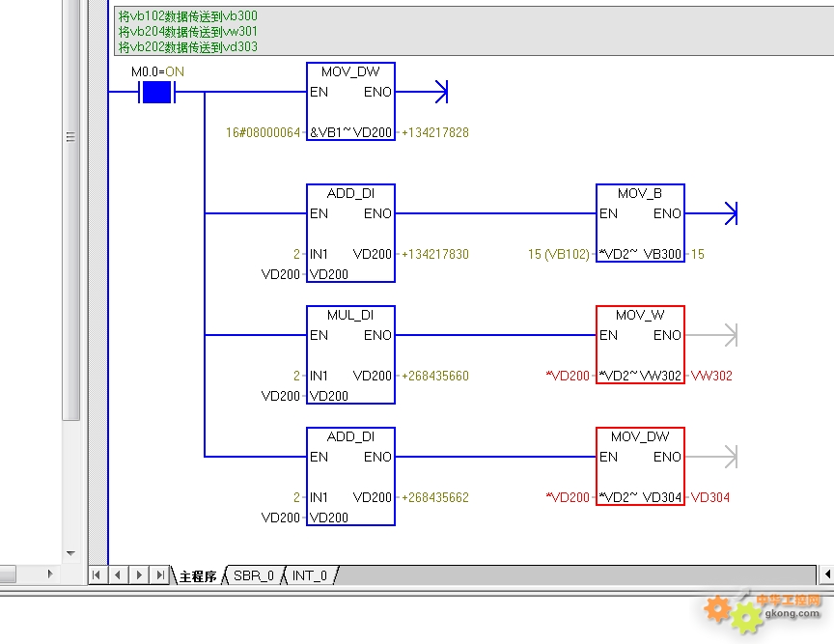834x644 pixels.
Task: Click the output value "+134217830"
Action: tap(435, 254)
